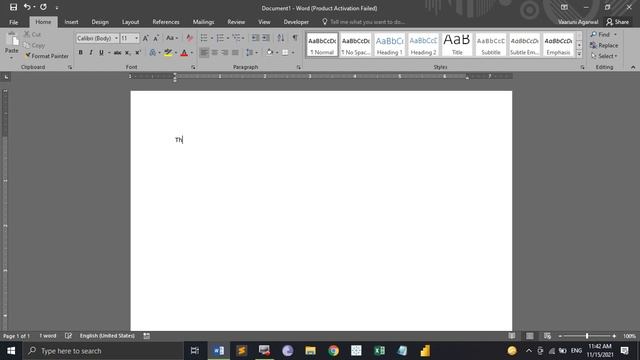Increase font size with Grow Font icon

pos(145,38)
